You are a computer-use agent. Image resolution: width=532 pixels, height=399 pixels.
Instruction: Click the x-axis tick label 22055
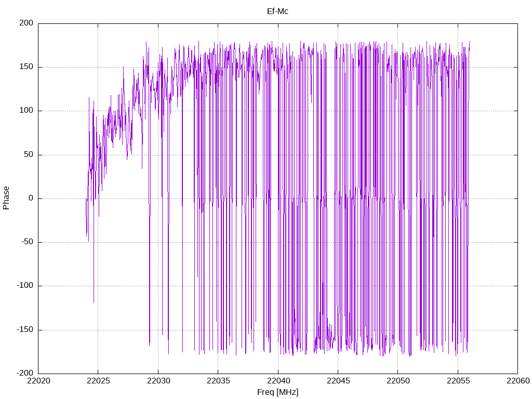458,381
